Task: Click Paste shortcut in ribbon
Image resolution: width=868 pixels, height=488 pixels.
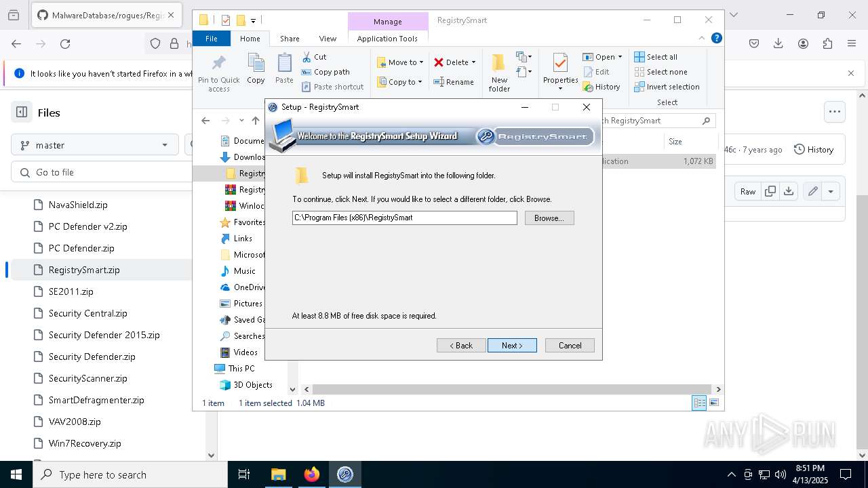Action: 332,87
